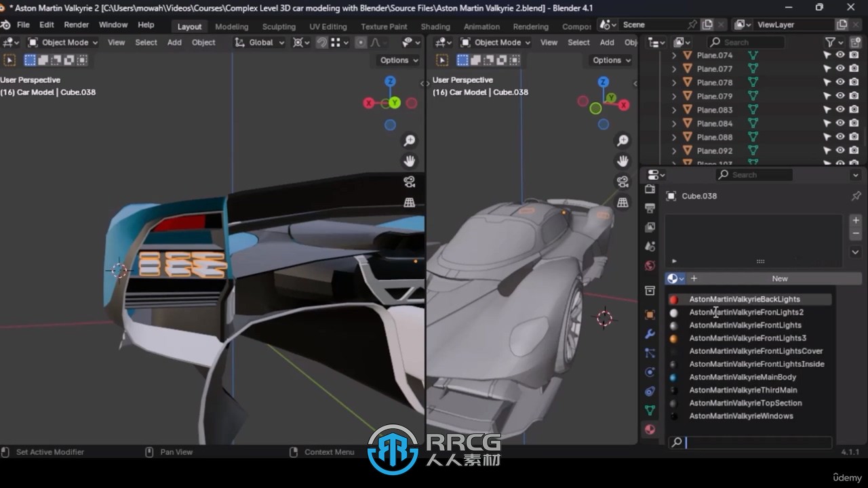Image resolution: width=868 pixels, height=488 pixels.
Task: Expand Plane.074 in the outliner
Action: point(674,56)
